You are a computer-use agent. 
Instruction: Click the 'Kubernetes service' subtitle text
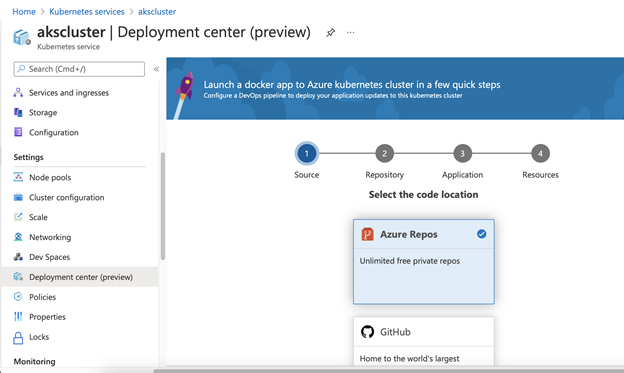pos(68,47)
